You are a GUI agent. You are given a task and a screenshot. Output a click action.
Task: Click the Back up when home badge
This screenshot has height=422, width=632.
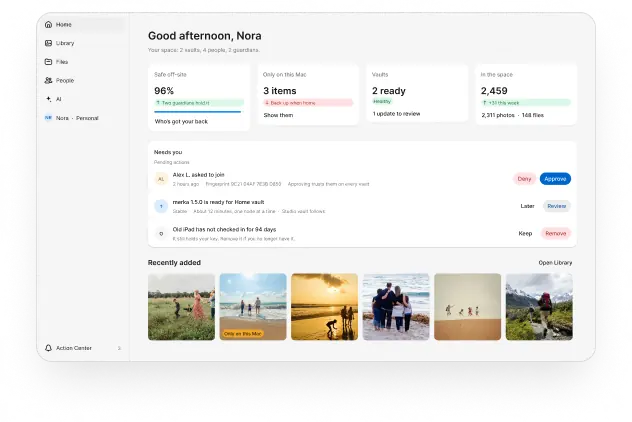pyautogui.click(x=308, y=103)
